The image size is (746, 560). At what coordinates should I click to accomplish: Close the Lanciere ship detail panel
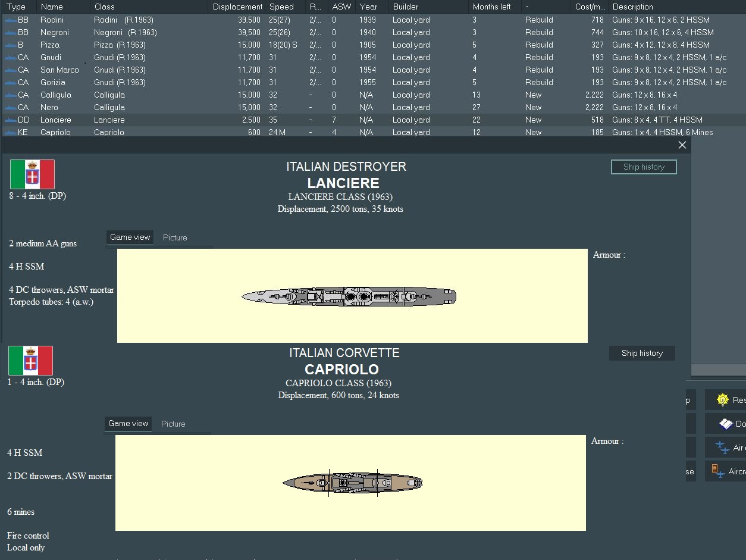pos(682,145)
